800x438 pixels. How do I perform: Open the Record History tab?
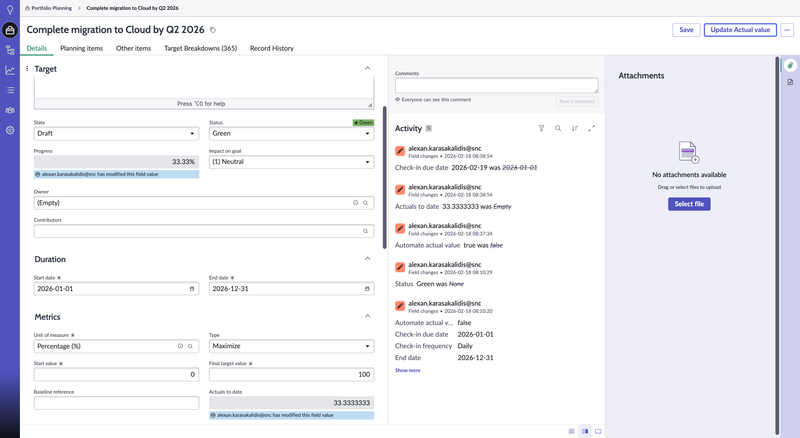(x=271, y=48)
